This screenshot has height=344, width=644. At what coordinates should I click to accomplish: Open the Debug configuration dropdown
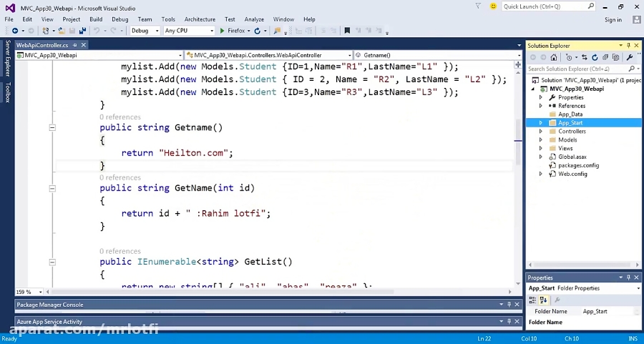coord(145,31)
